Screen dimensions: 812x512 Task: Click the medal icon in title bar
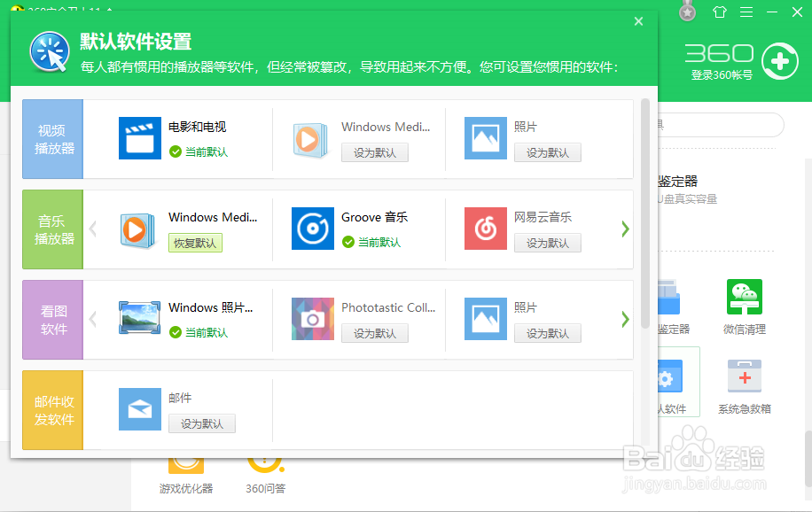click(x=687, y=12)
